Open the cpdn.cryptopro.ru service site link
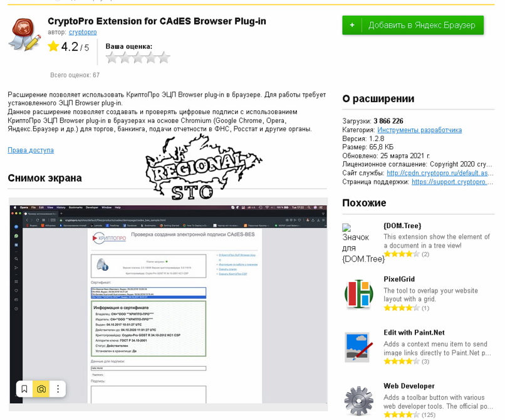Viewport: 505px width, 420px height. [x=440, y=173]
